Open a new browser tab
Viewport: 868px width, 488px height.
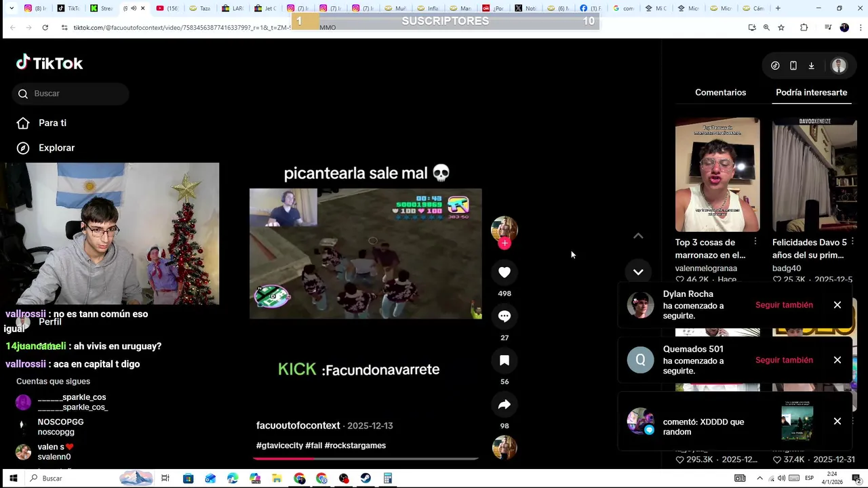pyautogui.click(x=778, y=8)
